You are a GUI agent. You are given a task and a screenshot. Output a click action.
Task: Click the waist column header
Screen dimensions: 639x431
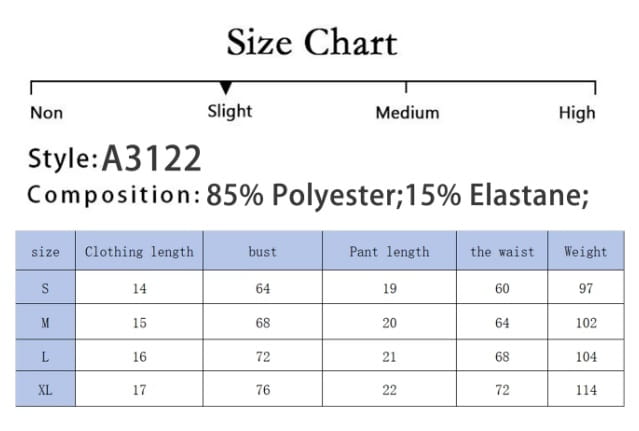coord(502,252)
